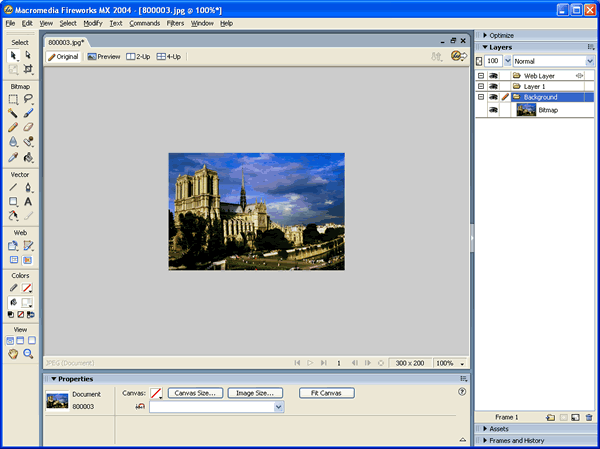600x449 pixels.
Task: Select the Lasso tool
Action: coord(28,100)
